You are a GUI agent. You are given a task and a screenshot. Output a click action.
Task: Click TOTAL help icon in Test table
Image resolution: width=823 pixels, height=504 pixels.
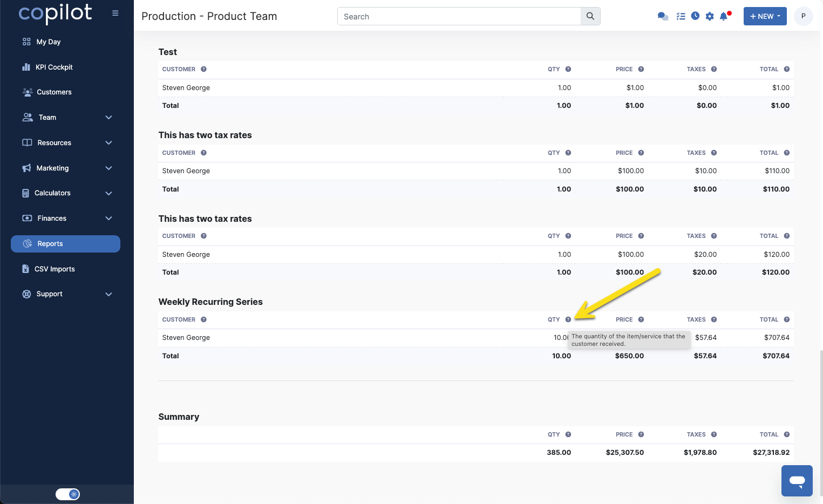[x=787, y=69]
